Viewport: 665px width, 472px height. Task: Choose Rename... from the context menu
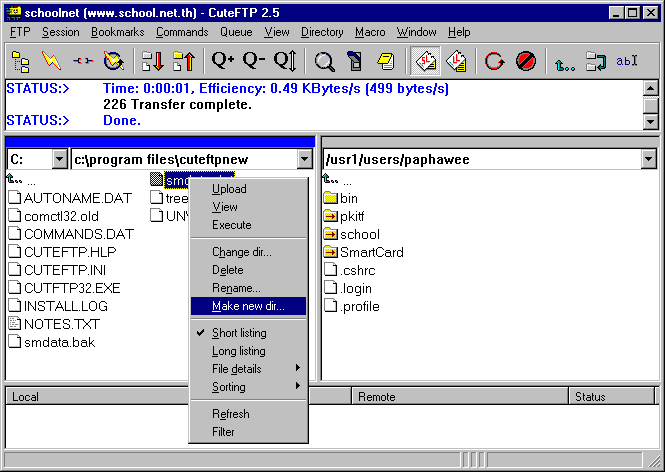coord(248,288)
